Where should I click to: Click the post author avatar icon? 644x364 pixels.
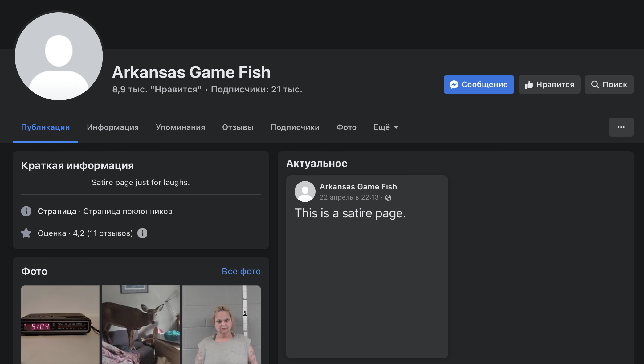click(305, 192)
